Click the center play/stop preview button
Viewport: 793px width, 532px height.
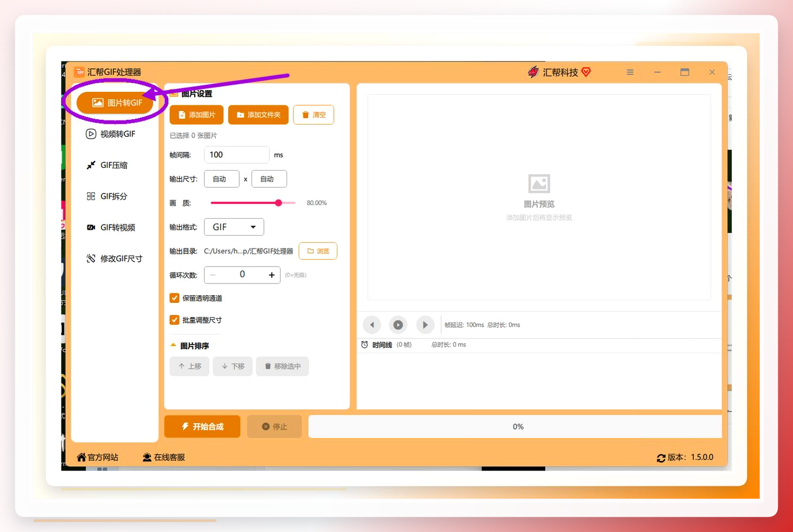(398, 324)
